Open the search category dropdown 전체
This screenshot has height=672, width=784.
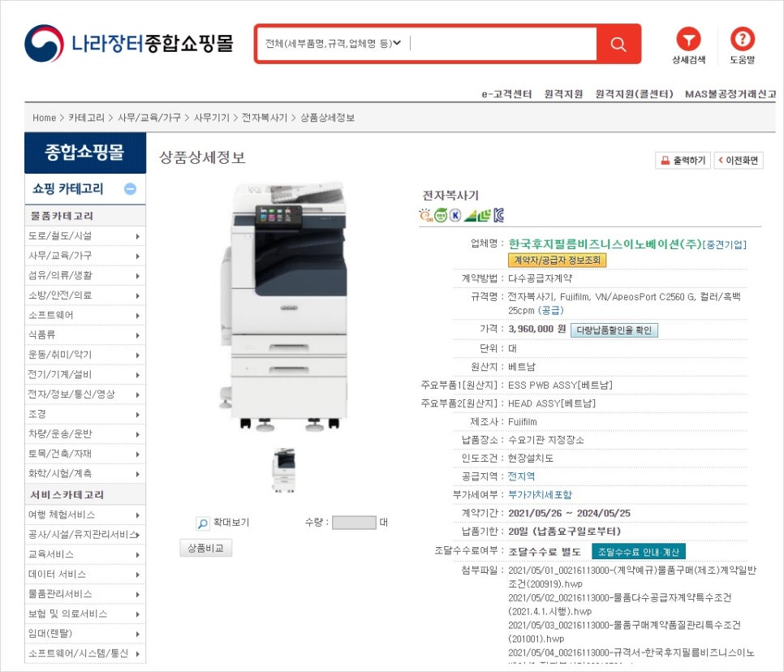pos(333,44)
